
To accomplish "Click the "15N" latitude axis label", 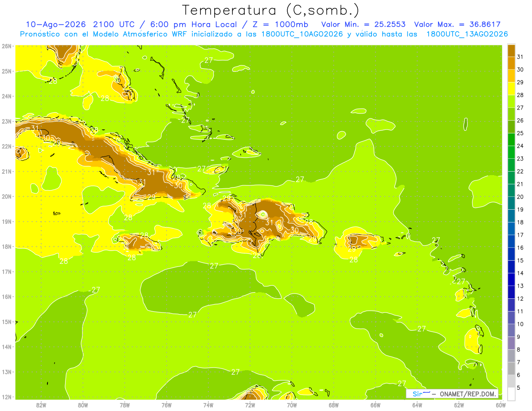I will tap(7, 322).
